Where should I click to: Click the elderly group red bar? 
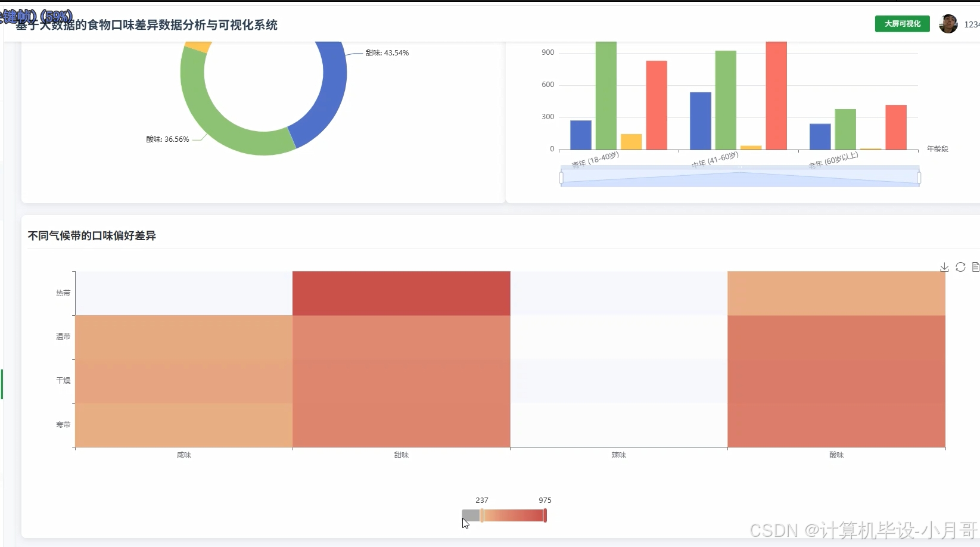(x=896, y=128)
